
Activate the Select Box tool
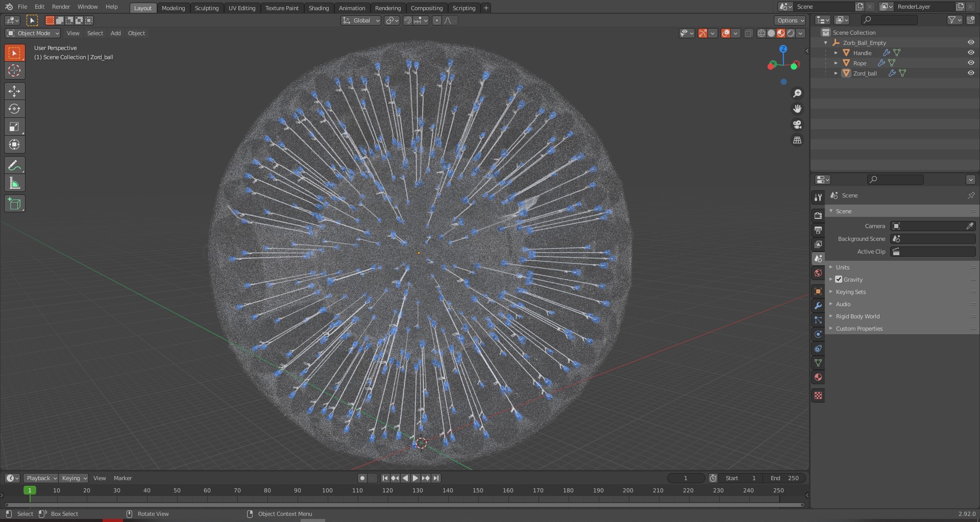pyautogui.click(x=14, y=53)
